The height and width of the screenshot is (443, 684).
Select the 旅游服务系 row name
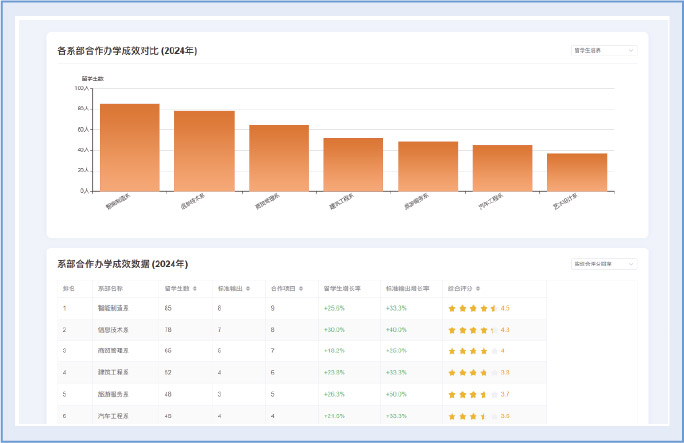(x=112, y=394)
